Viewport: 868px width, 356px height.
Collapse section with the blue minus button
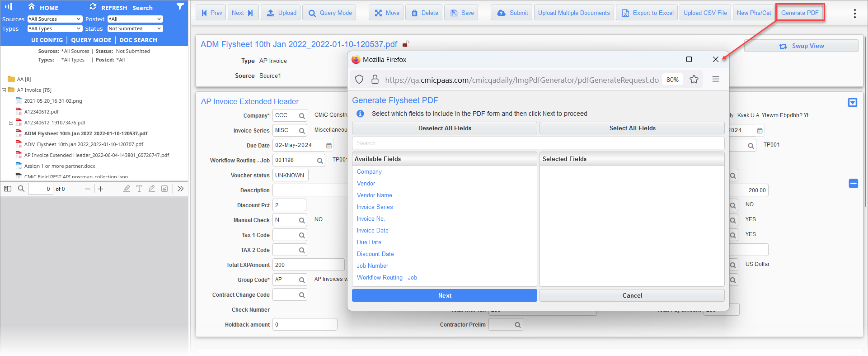pyautogui.click(x=854, y=184)
